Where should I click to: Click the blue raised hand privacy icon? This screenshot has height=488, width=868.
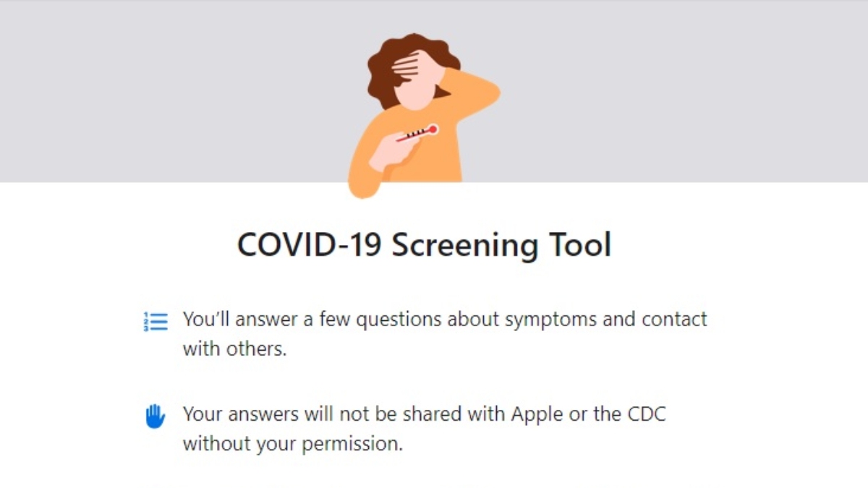click(156, 416)
